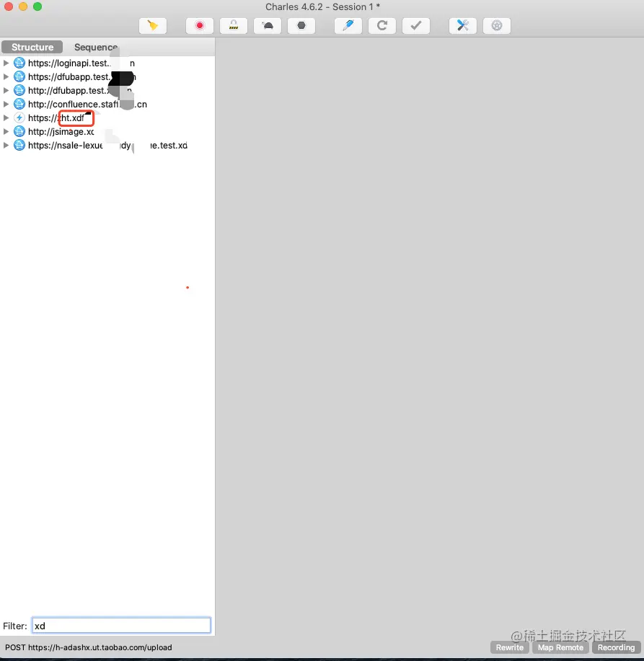Expand the http://jsimage host node
The image size is (644, 661).
tap(6, 131)
